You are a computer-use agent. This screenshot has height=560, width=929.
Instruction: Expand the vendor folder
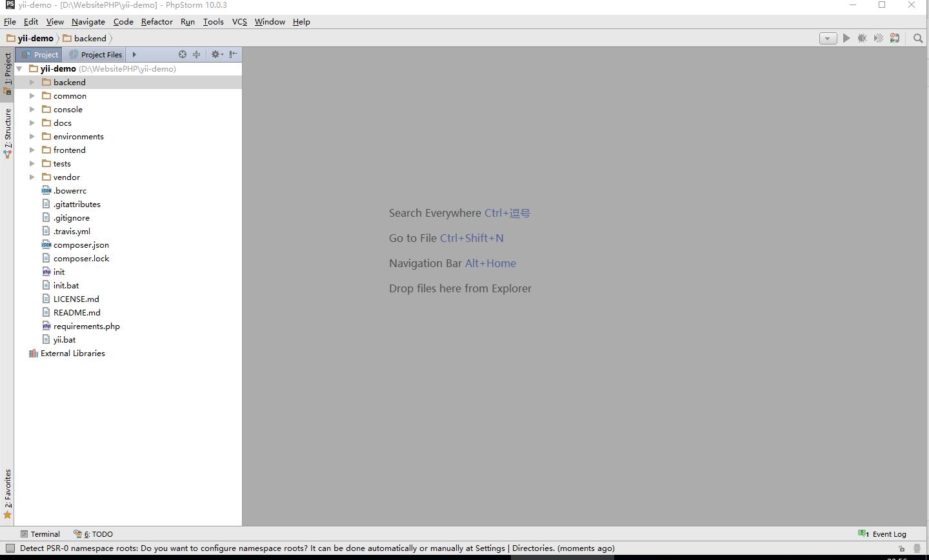click(x=32, y=177)
